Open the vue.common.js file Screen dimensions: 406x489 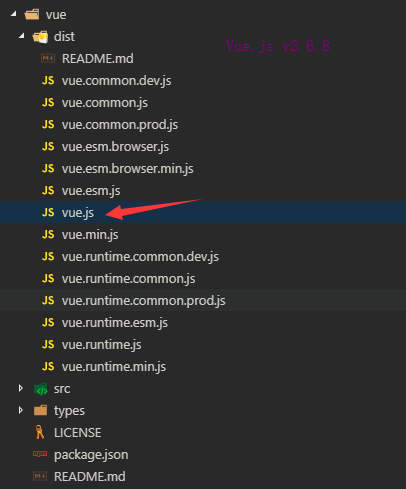click(x=105, y=103)
